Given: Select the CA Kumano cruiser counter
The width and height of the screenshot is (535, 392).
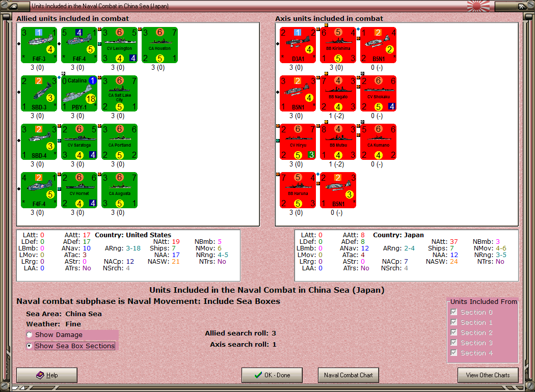Looking at the screenshot, I should click(379, 142).
